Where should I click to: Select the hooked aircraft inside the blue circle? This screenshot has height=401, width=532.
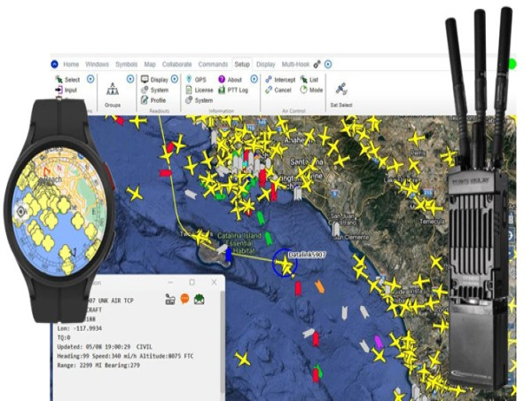point(285,263)
